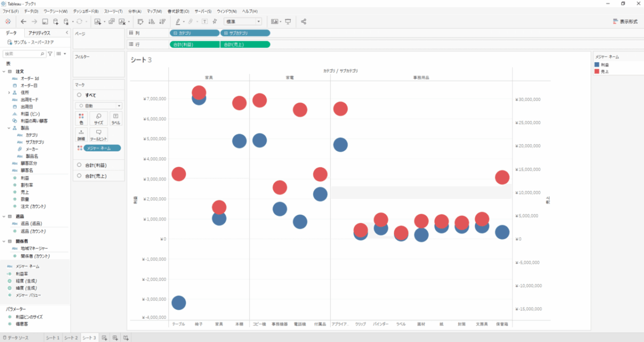Open the 標準 view fit dropdown
Viewport: 644px width, 342px height.
242,21
